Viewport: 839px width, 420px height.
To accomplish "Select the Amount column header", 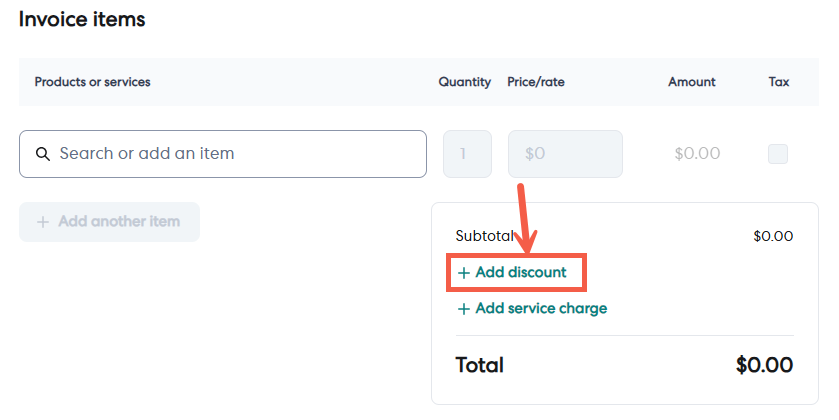I will pyautogui.click(x=692, y=82).
